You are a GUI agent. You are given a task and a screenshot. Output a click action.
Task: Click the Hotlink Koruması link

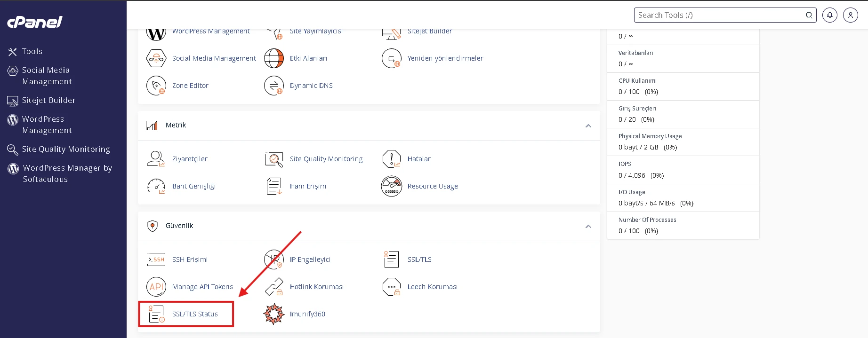coord(316,287)
